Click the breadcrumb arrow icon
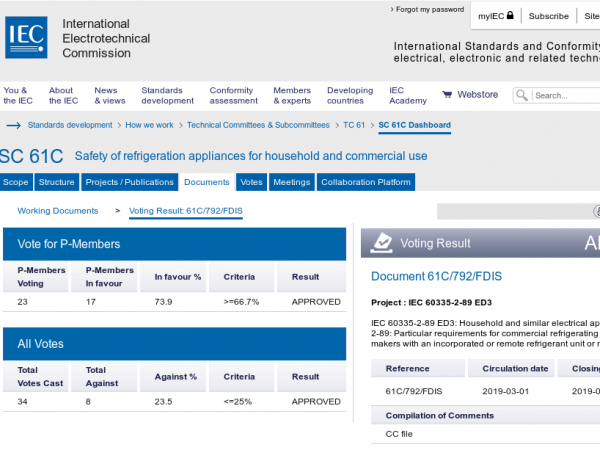Viewport: 600px width, 450px height. pyautogui.click(x=13, y=125)
